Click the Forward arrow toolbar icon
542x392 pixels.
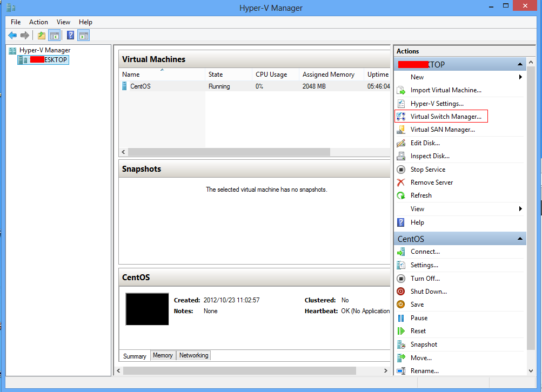click(25, 35)
